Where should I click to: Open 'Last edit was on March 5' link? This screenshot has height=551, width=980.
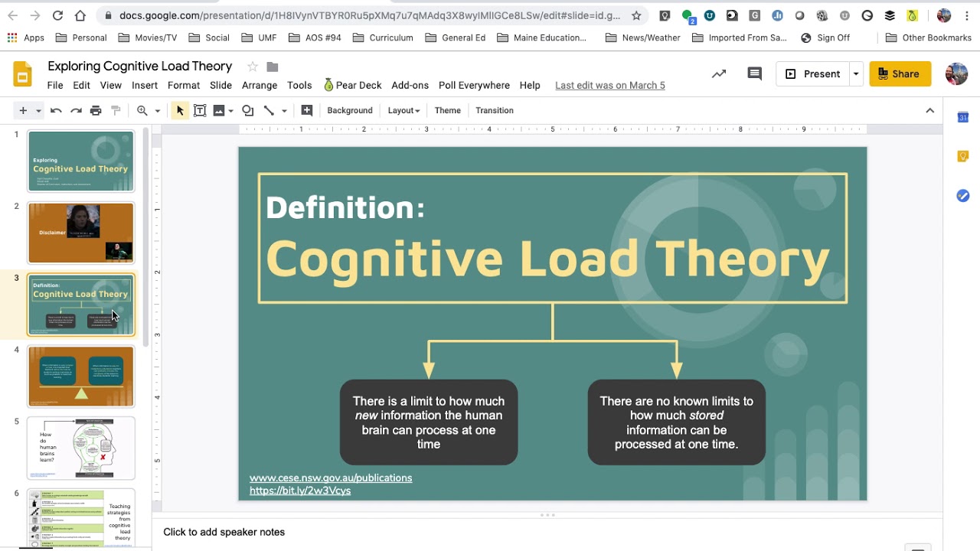tap(610, 85)
